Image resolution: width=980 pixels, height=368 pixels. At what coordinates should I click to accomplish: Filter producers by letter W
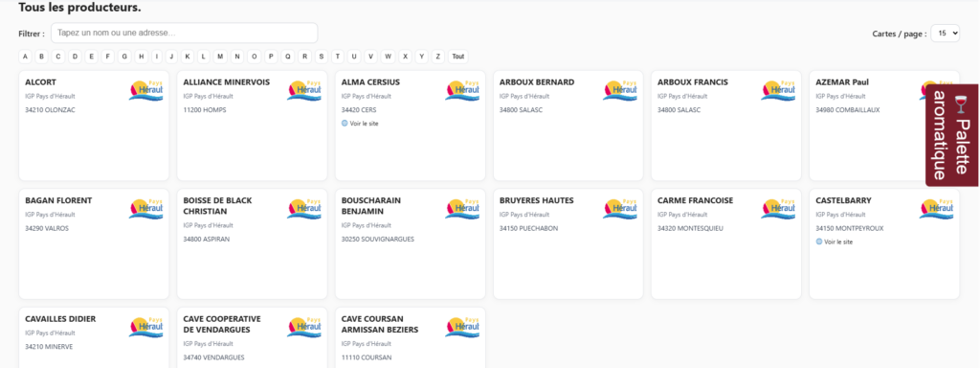[x=389, y=57]
